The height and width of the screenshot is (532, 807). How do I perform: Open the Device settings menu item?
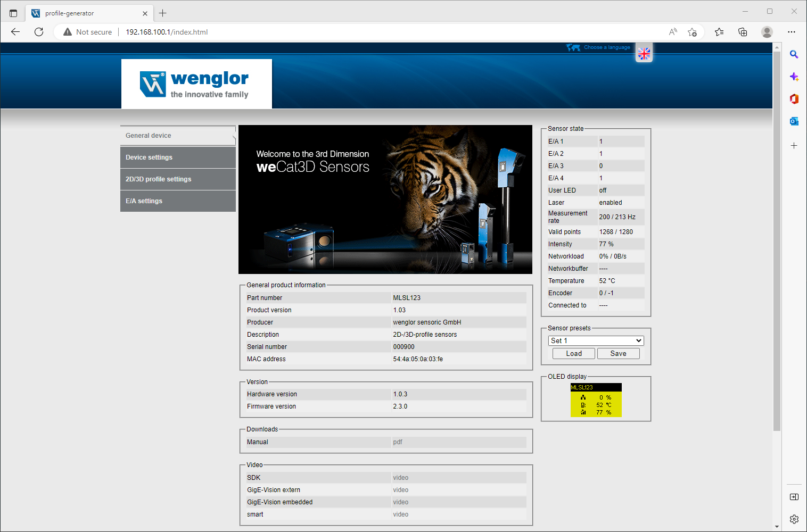(x=178, y=157)
